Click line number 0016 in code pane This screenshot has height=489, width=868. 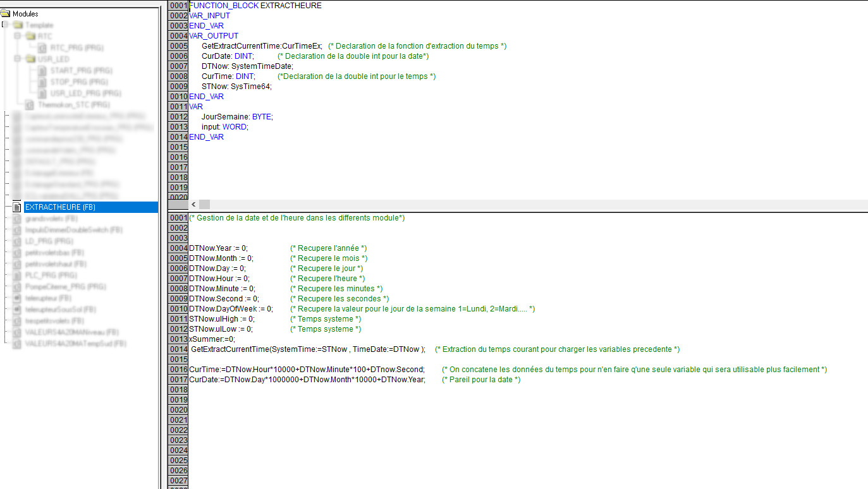[x=178, y=370]
